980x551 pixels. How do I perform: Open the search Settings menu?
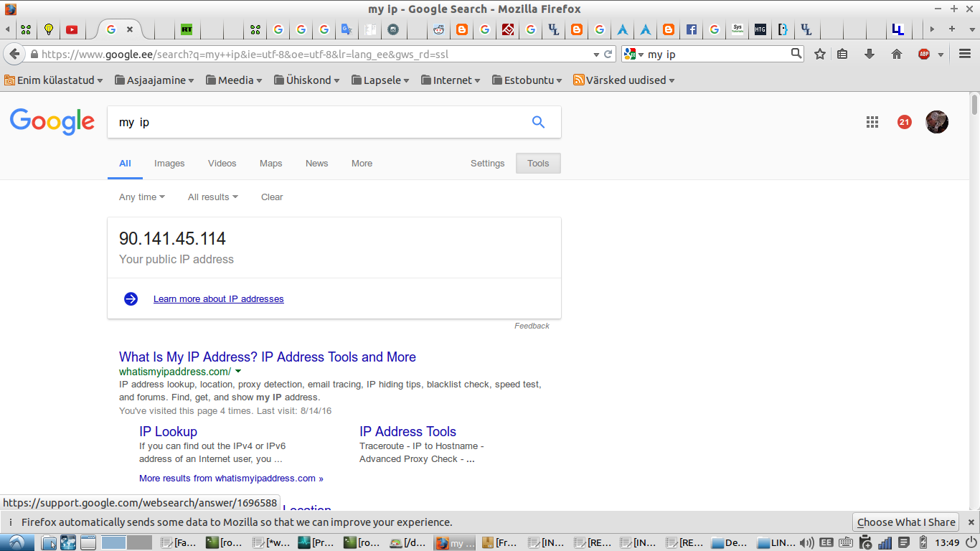488,164
